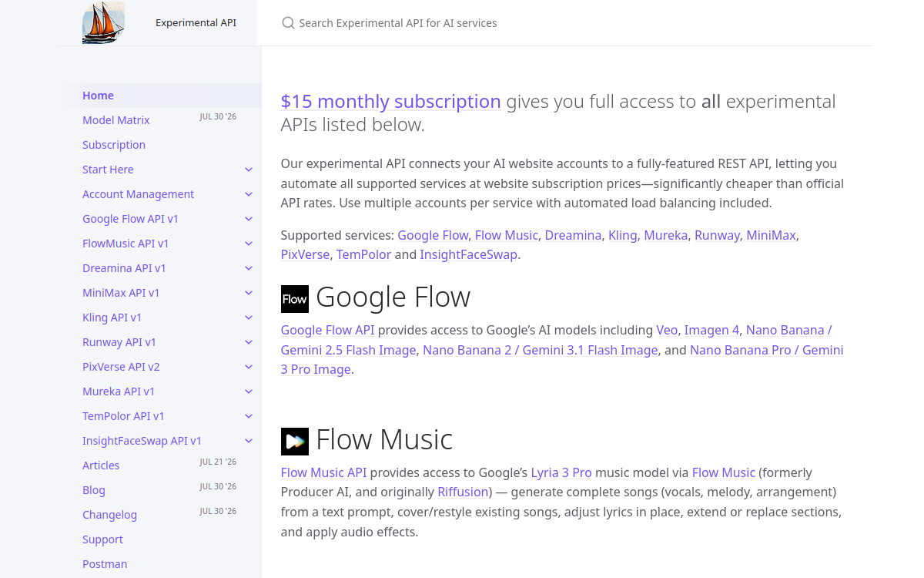
Task: Open the Mureka API v1 entry
Action: 119,391
